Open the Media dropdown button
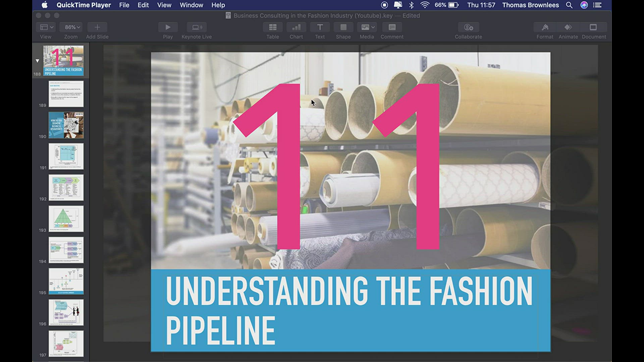This screenshot has height=362, width=644. (x=367, y=27)
